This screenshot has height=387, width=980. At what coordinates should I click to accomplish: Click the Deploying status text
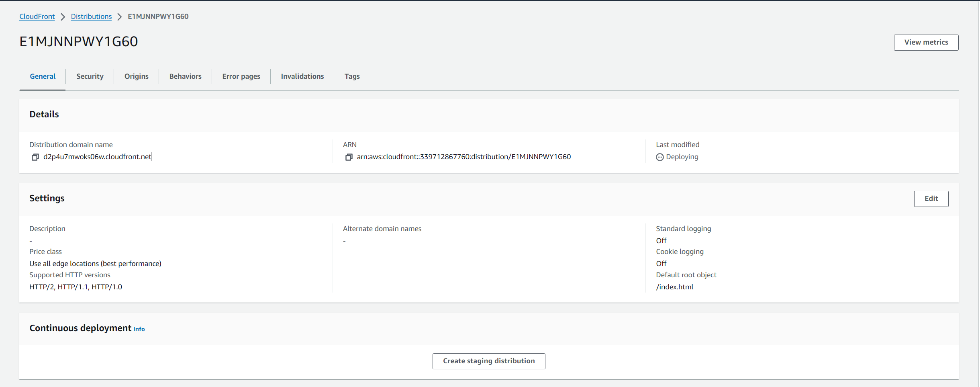click(682, 157)
